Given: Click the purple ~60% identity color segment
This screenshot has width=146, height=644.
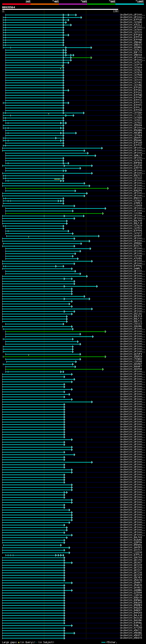Looking at the screenshot, I should [73, 4].
